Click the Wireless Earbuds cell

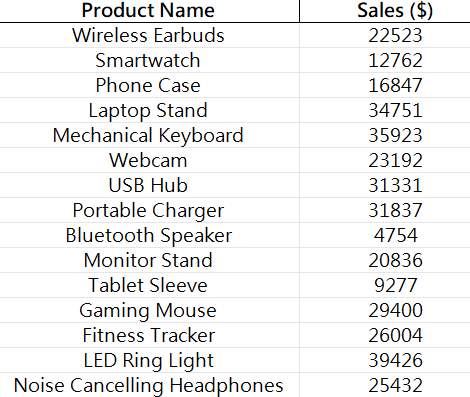tap(149, 35)
